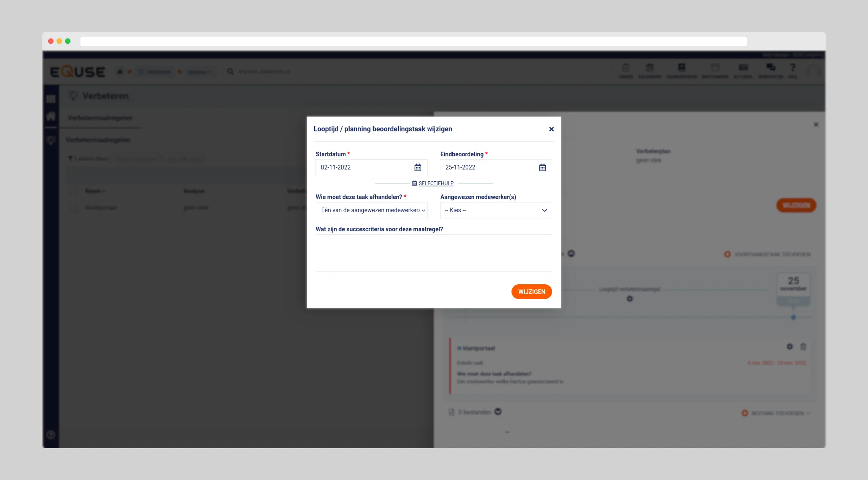868x480 pixels.
Task: Open Taken in the top toolbar
Action: 625,70
